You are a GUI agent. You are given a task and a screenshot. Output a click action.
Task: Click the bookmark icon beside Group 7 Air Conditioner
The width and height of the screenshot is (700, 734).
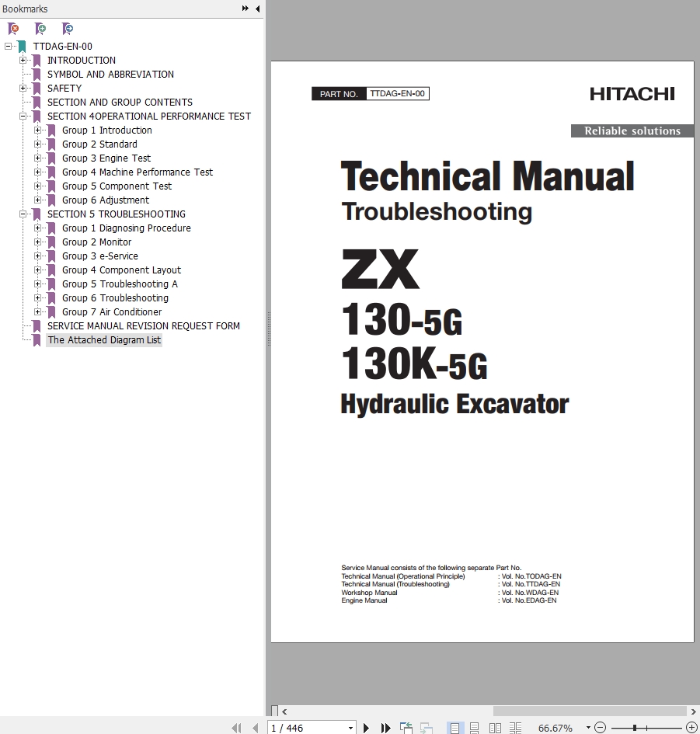(51, 312)
